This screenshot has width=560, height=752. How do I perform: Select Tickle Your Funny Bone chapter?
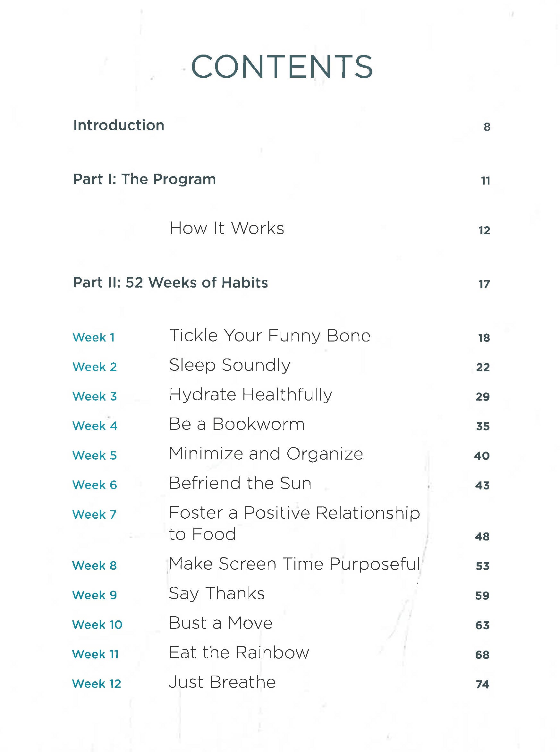tap(269, 335)
